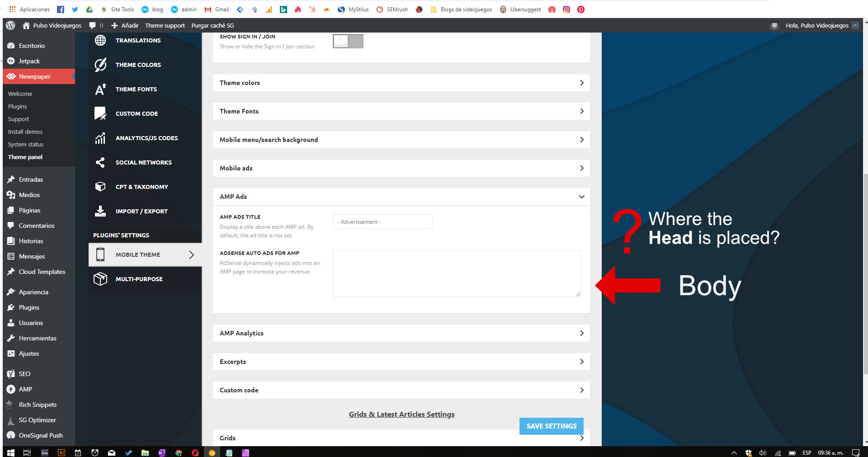Image resolution: width=868 pixels, height=457 pixels.
Task: Open the Twitter bookmark icon
Action: [75, 9]
